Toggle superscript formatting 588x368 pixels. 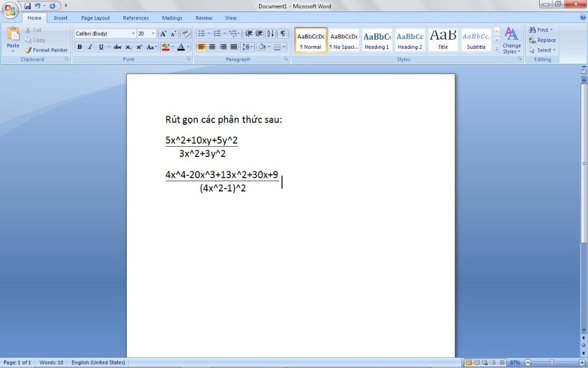click(139, 47)
